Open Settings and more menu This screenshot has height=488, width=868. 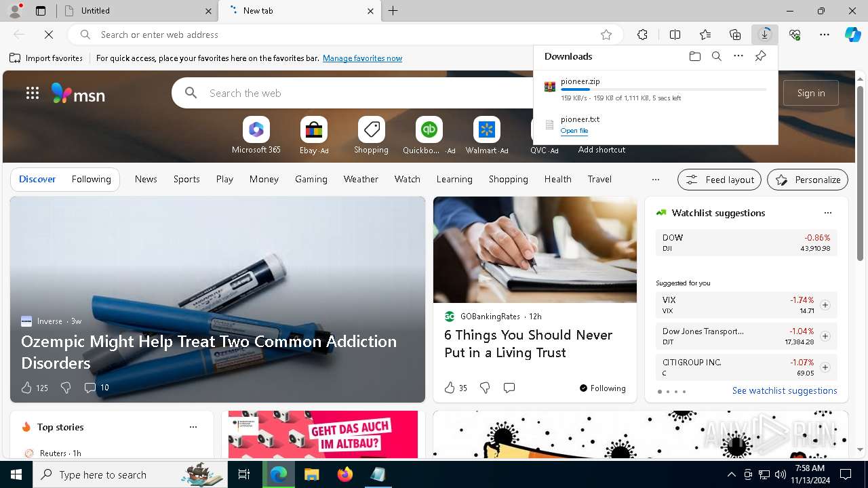825,35
